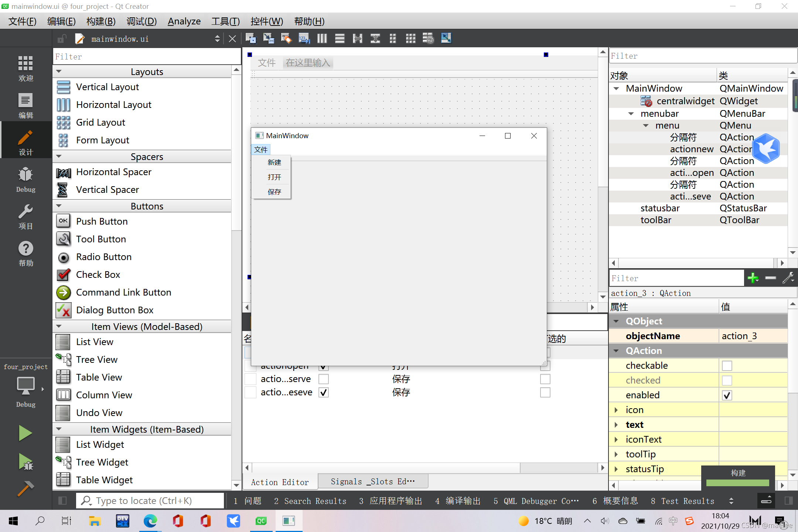Click the Type to locate search field

[x=150, y=501]
